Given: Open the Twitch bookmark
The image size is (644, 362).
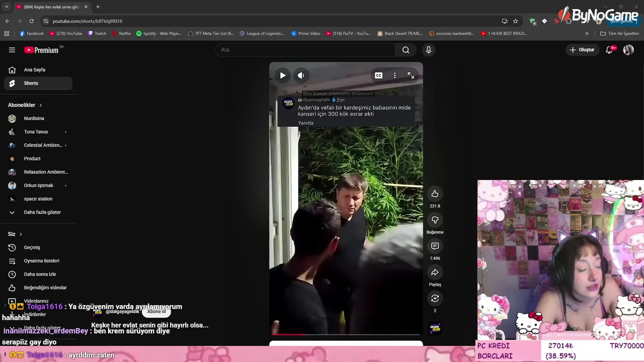Looking at the screenshot, I should point(97,34).
